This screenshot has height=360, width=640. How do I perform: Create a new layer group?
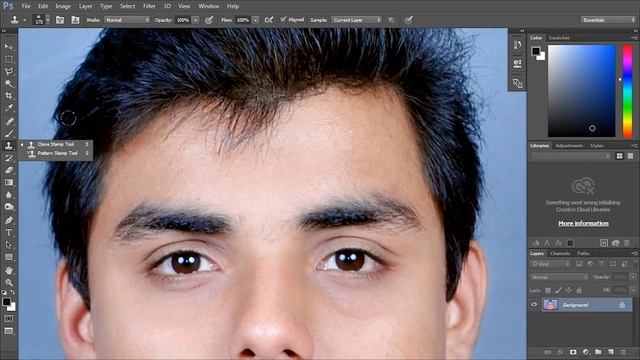(x=598, y=352)
